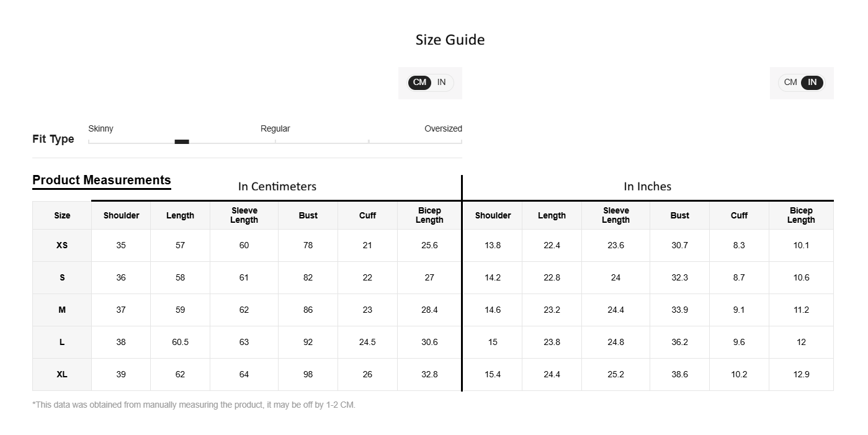Select the XS size row label
Screen dimensions: 868x435
(x=62, y=245)
